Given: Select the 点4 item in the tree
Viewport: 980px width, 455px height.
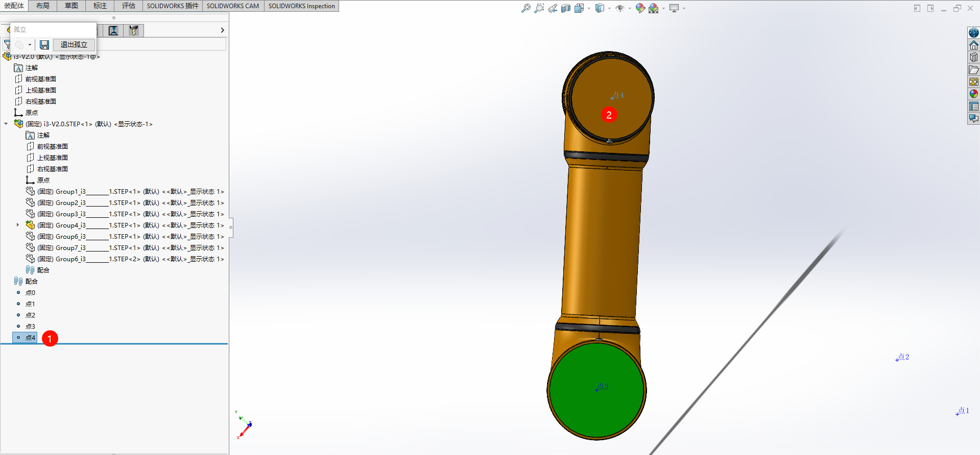Looking at the screenshot, I should tap(25, 337).
